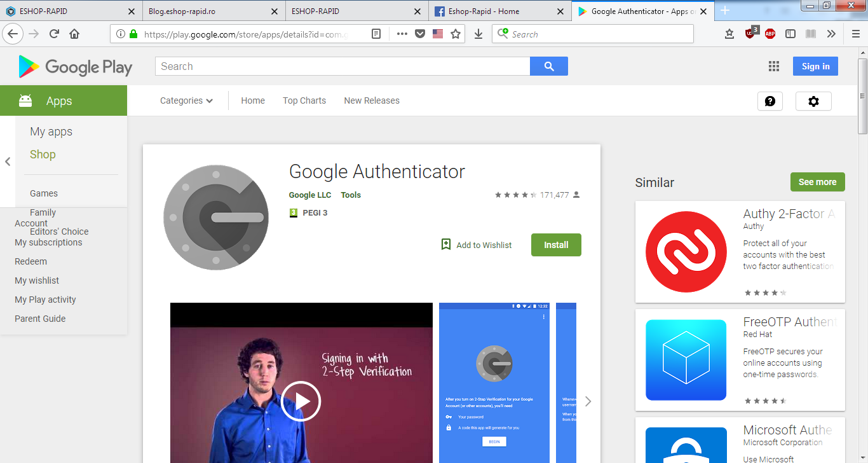Open page actions three-dot menu
This screenshot has height=463, width=868.
click(x=402, y=34)
